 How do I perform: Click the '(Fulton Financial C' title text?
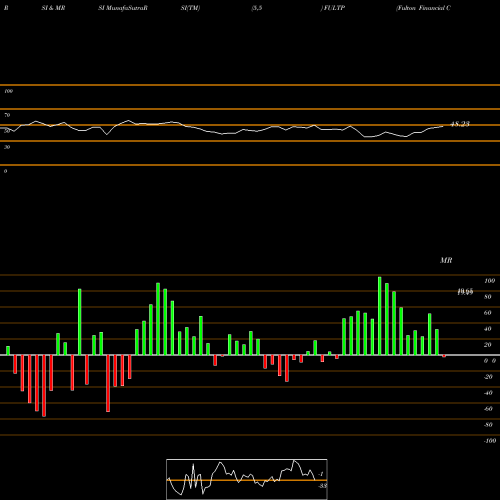pyautogui.click(x=423, y=8)
